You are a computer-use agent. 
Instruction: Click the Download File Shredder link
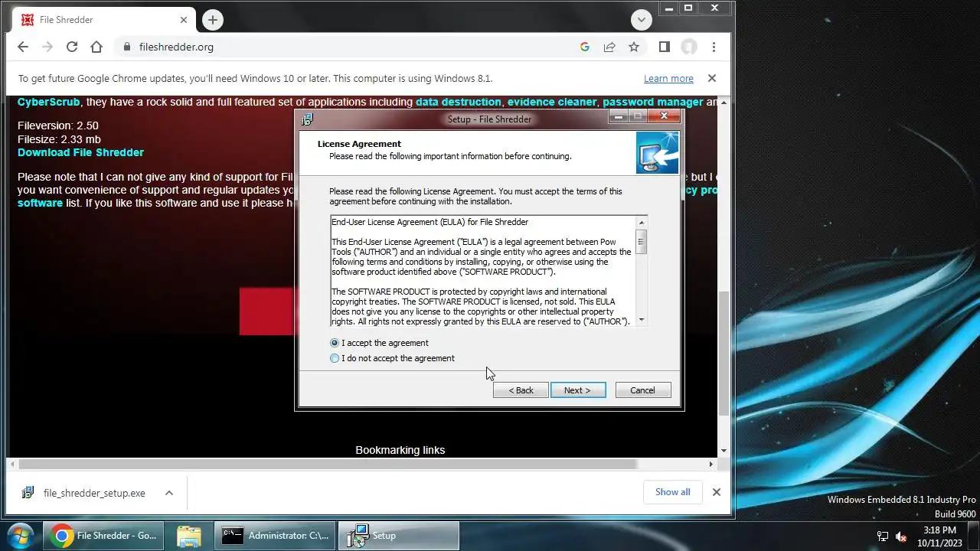coord(80,152)
